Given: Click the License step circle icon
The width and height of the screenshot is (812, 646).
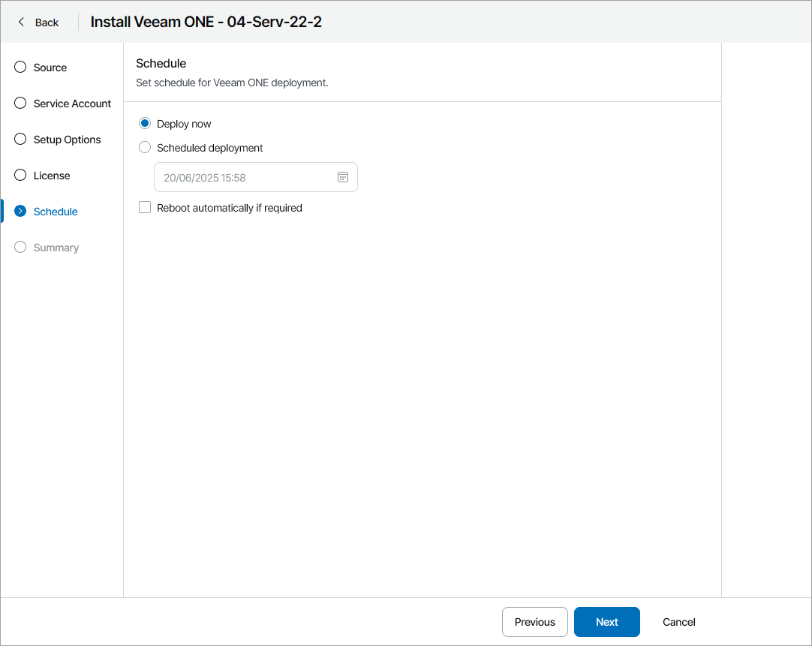Looking at the screenshot, I should (20, 176).
